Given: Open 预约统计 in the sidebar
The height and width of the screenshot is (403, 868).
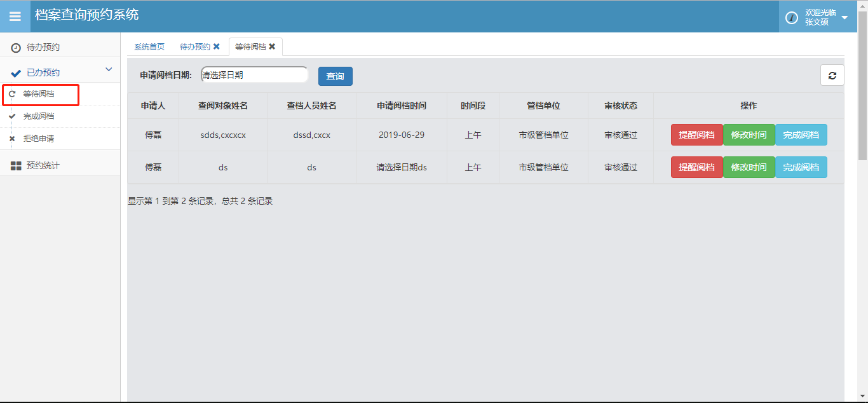Looking at the screenshot, I should (x=43, y=166).
